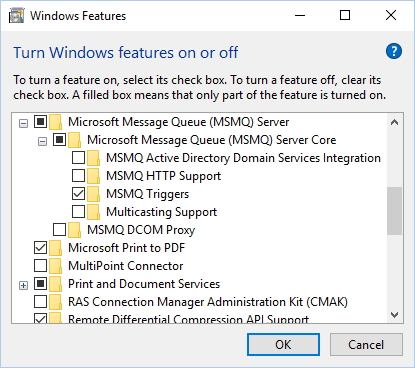Click the scrollbar down arrow
415x368 pixels.
pos(395,315)
